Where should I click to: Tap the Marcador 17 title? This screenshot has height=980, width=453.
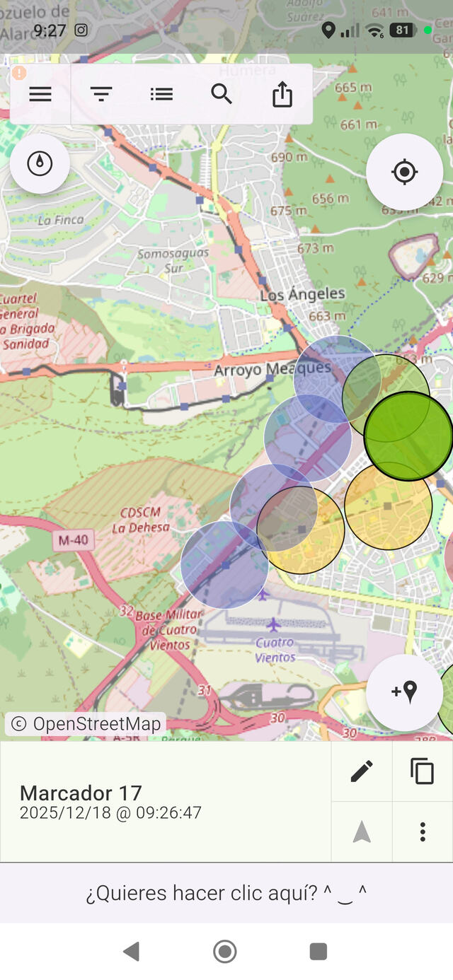[x=81, y=793]
